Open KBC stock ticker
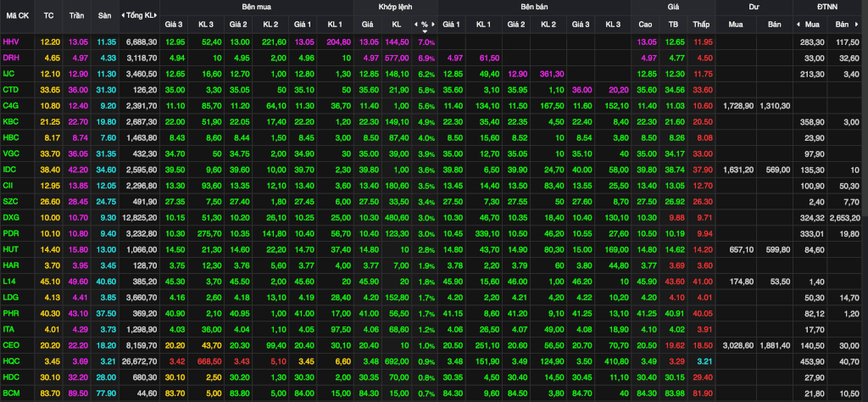The height and width of the screenshot is (402, 868). click(x=10, y=120)
